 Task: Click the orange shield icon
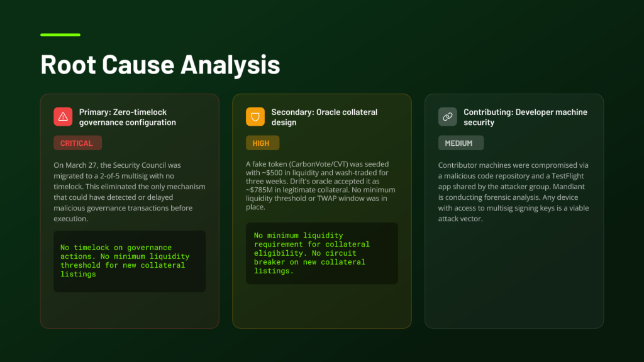255,117
